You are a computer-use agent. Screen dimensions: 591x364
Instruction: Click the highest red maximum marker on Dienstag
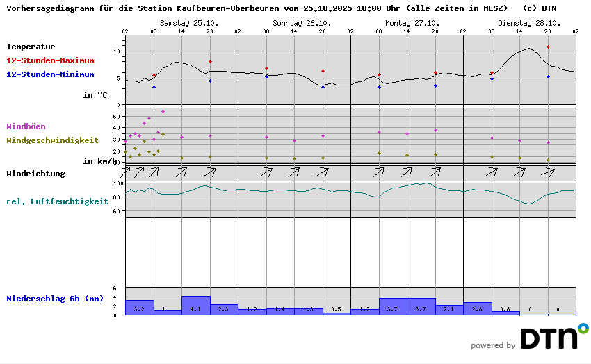(548, 47)
